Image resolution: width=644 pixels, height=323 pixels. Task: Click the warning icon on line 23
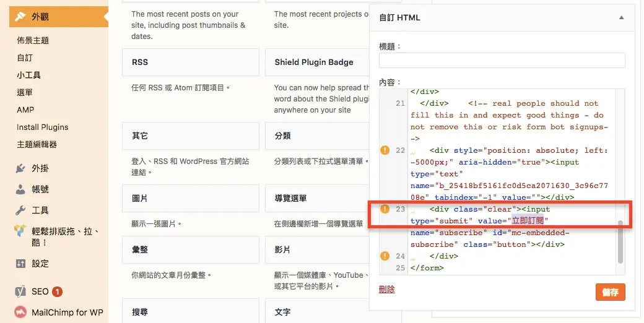[x=385, y=209]
